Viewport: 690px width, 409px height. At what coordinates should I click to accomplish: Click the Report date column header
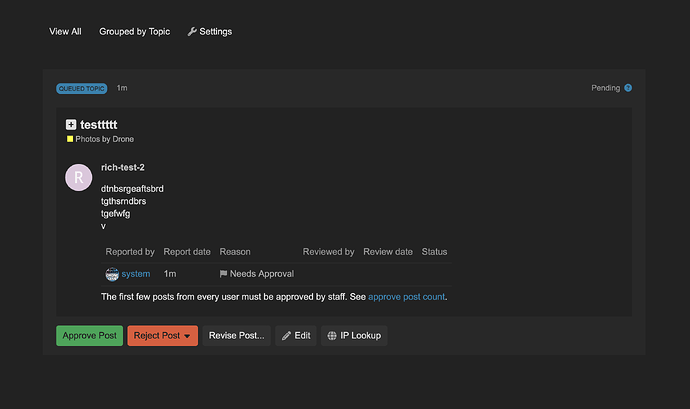click(x=187, y=252)
